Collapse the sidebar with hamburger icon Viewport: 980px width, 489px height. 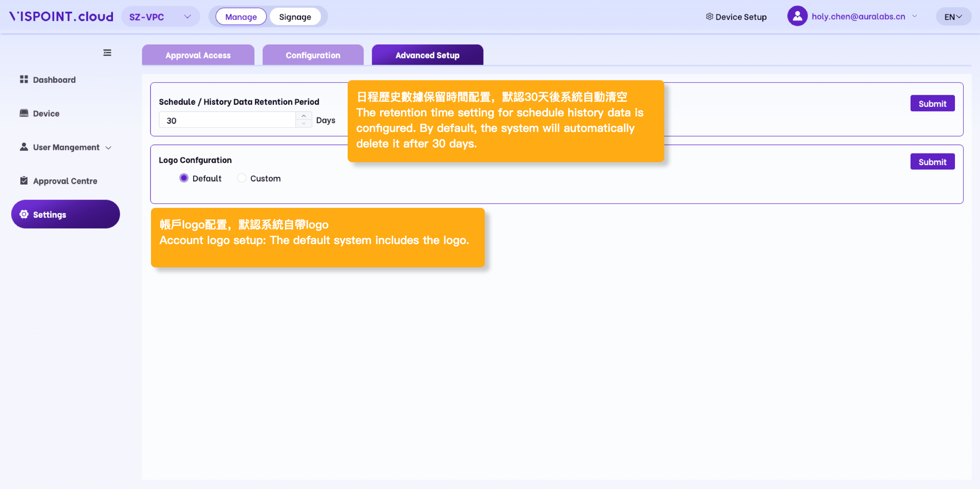pyautogui.click(x=107, y=53)
